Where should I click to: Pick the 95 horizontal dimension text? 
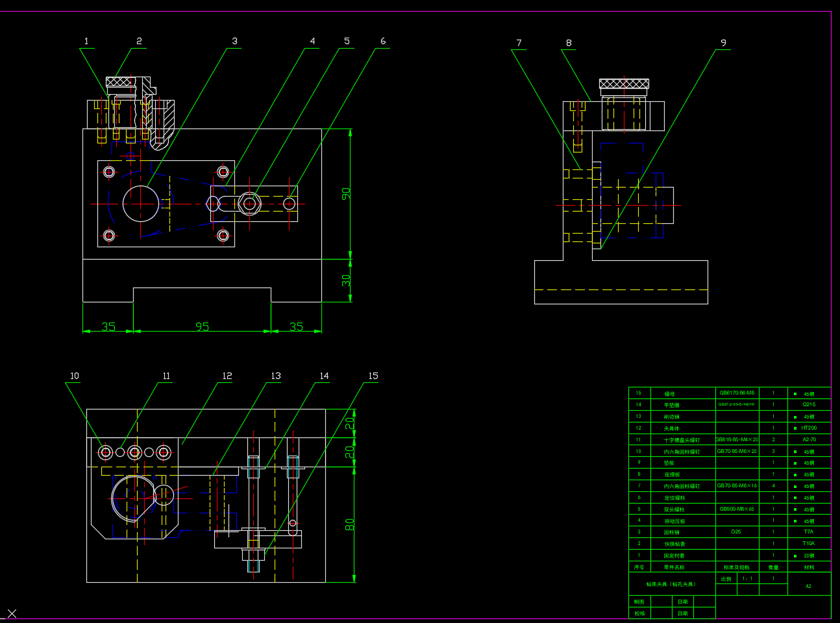click(202, 326)
